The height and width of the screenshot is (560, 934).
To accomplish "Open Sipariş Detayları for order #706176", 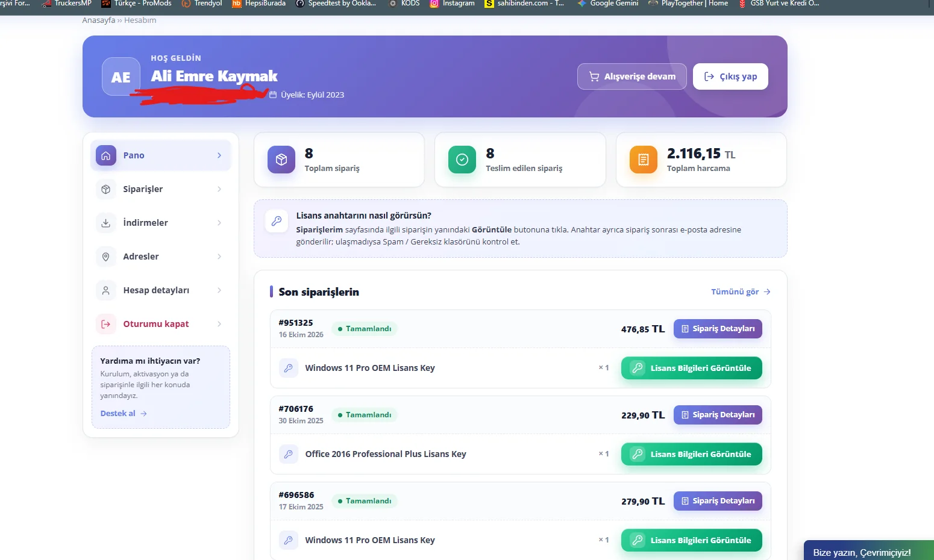I will point(718,415).
